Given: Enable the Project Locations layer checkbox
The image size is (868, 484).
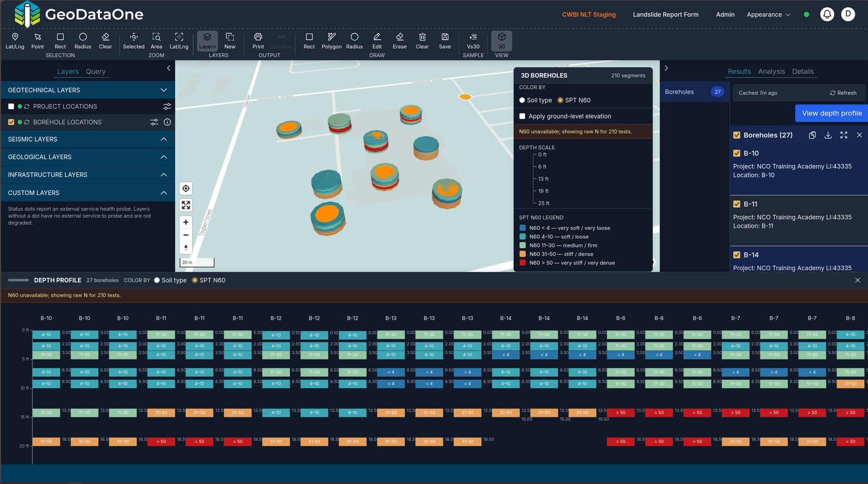Looking at the screenshot, I should pos(11,106).
